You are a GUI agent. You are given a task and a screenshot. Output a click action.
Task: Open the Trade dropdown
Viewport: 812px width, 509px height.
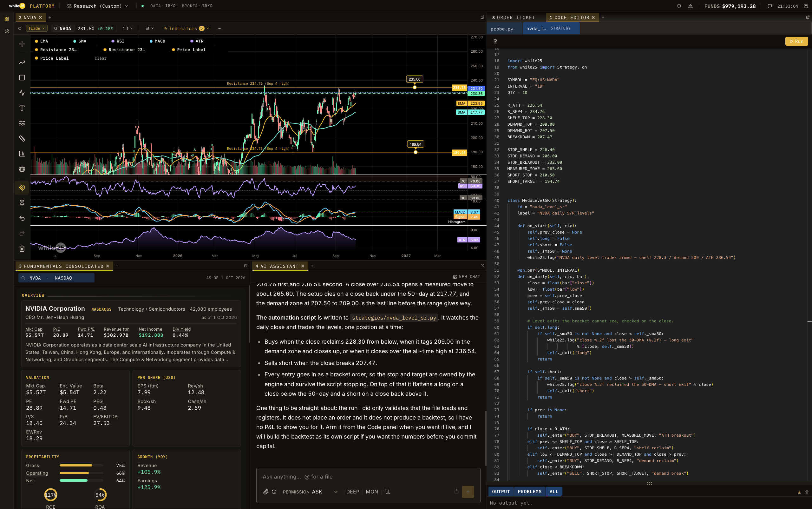point(36,29)
